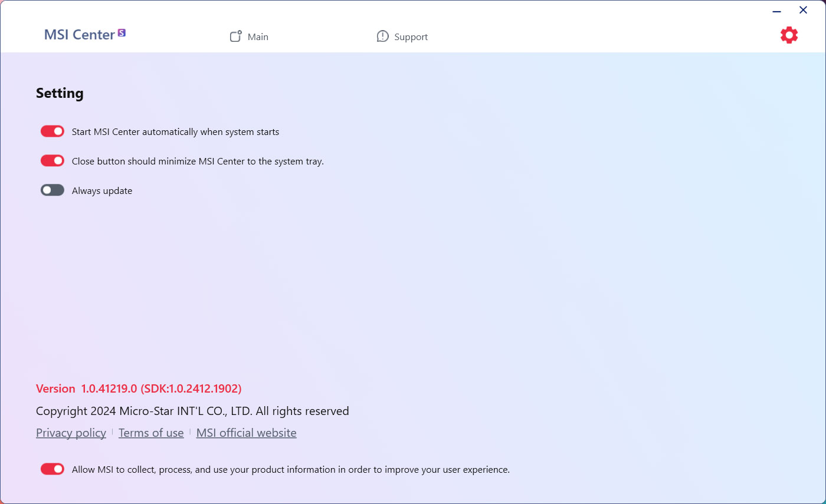The height and width of the screenshot is (504, 826).
Task: Click the "Always update" label text
Action: pyautogui.click(x=102, y=191)
